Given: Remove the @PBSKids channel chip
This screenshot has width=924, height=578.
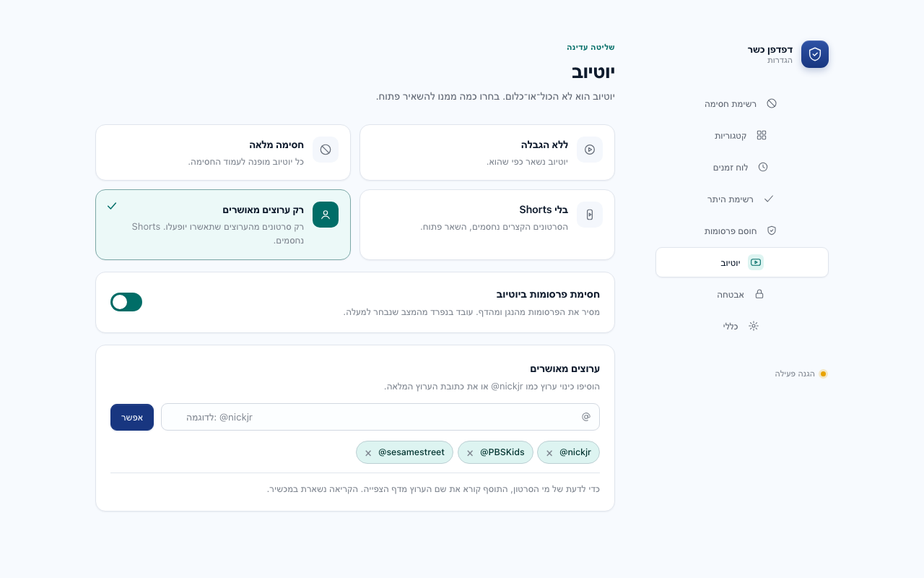Looking at the screenshot, I should [x=470, y=453].
